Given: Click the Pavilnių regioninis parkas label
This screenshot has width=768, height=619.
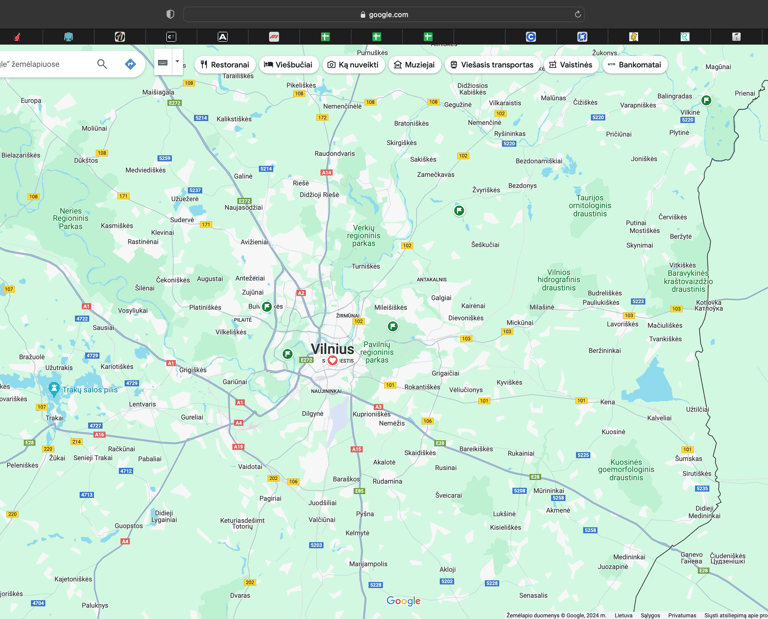Looking at the screenshot, I should [377, 352].
